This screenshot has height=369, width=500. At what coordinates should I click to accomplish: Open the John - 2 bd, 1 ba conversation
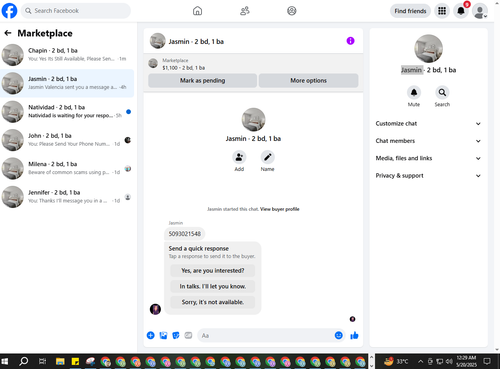[67, 140]
